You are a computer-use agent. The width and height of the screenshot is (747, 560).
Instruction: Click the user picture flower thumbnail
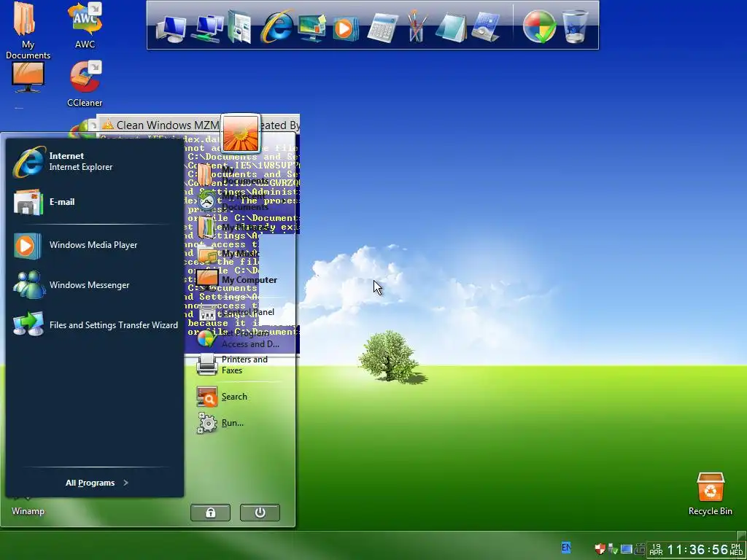[x=241, y=133]
